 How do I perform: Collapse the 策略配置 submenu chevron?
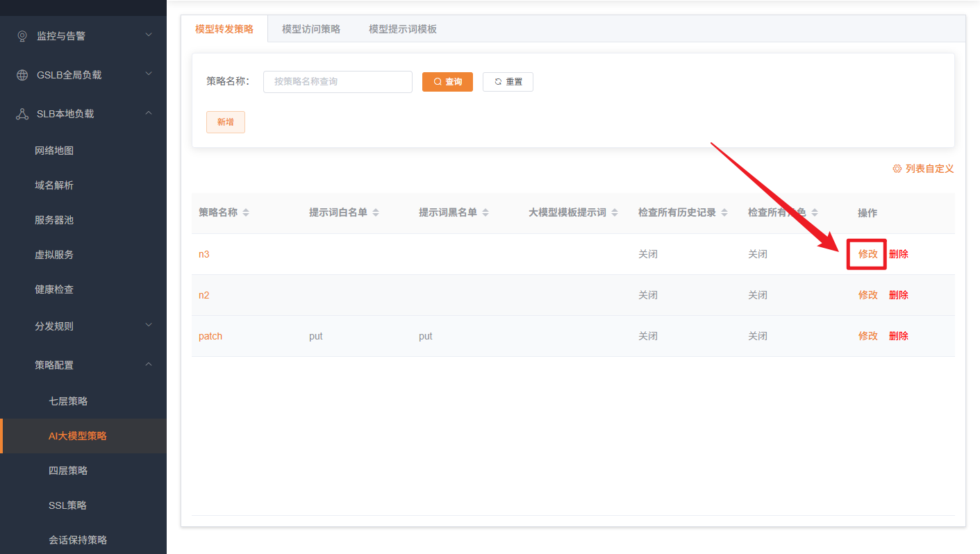click(149, 364)
